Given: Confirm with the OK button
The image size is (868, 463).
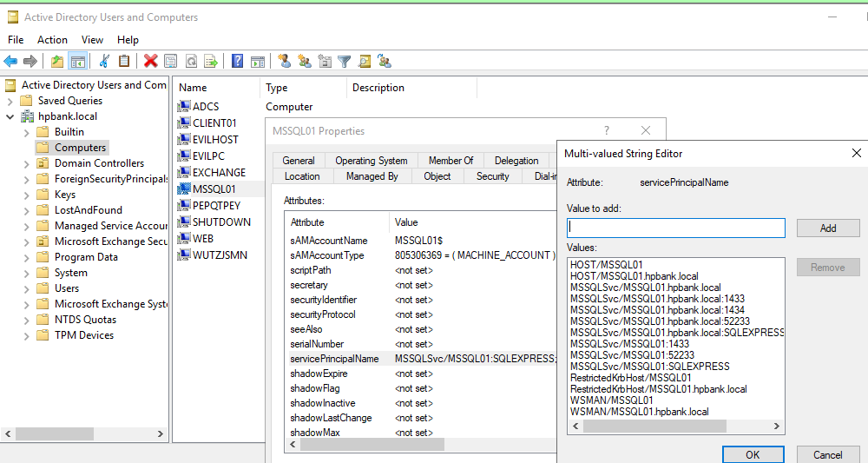Looking at the screenshot, I should [752, 454].
